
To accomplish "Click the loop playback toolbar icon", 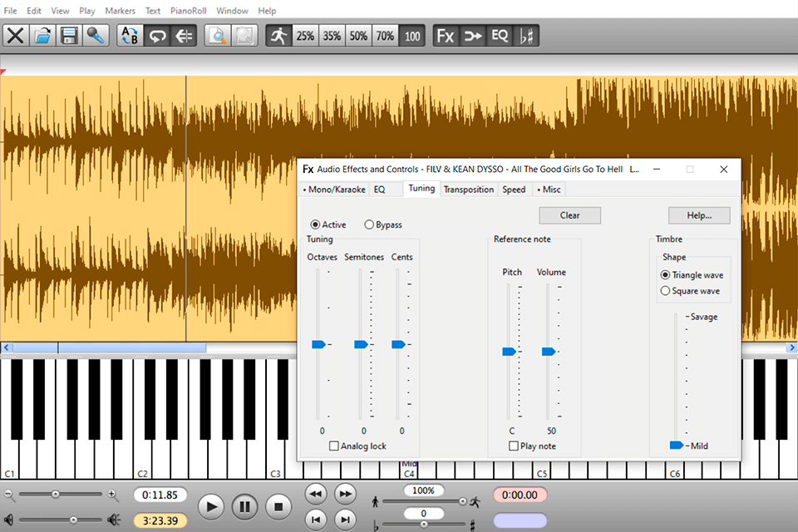I will (156, 35).
